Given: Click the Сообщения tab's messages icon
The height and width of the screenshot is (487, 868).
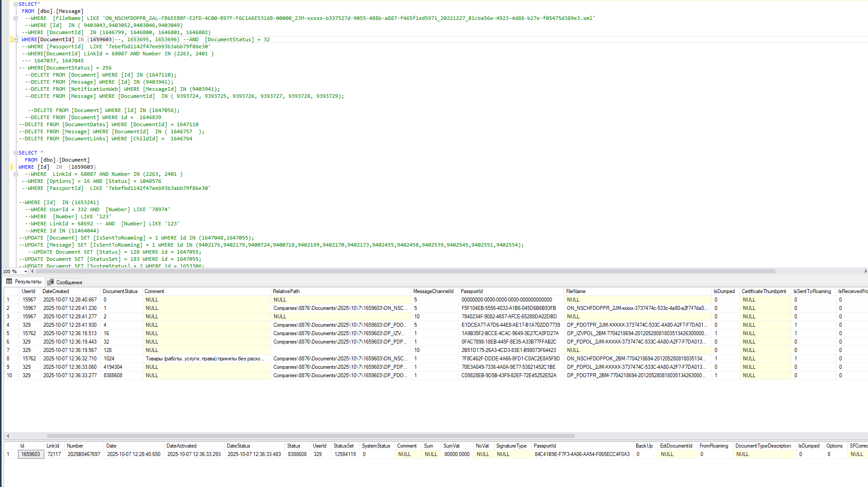Looking at the screenshot, I should pos(51,282).
